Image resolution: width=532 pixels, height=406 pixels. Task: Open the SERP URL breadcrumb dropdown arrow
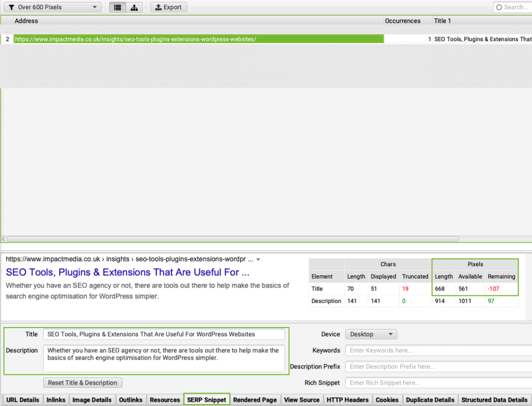point(258,260)
